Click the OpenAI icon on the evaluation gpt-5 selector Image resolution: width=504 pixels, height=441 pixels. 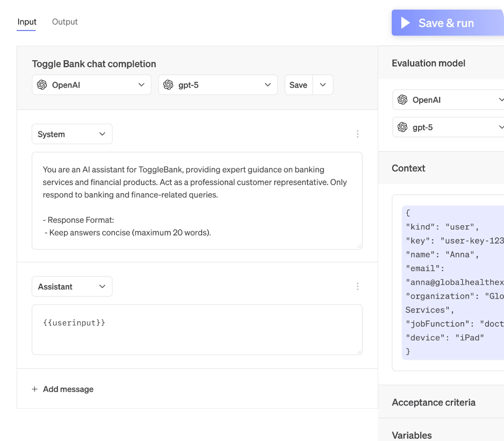(x=402, y=127)
